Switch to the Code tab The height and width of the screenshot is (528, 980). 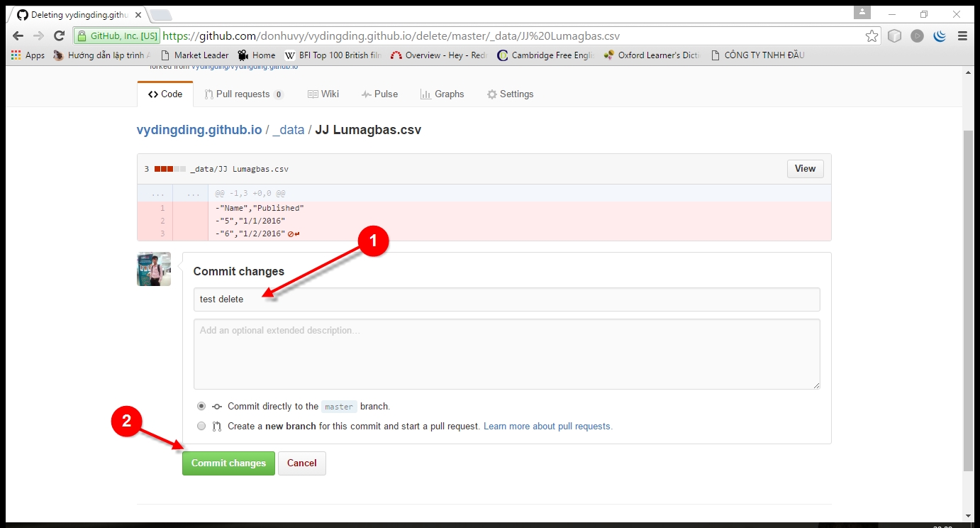click(x=165, y=94)
